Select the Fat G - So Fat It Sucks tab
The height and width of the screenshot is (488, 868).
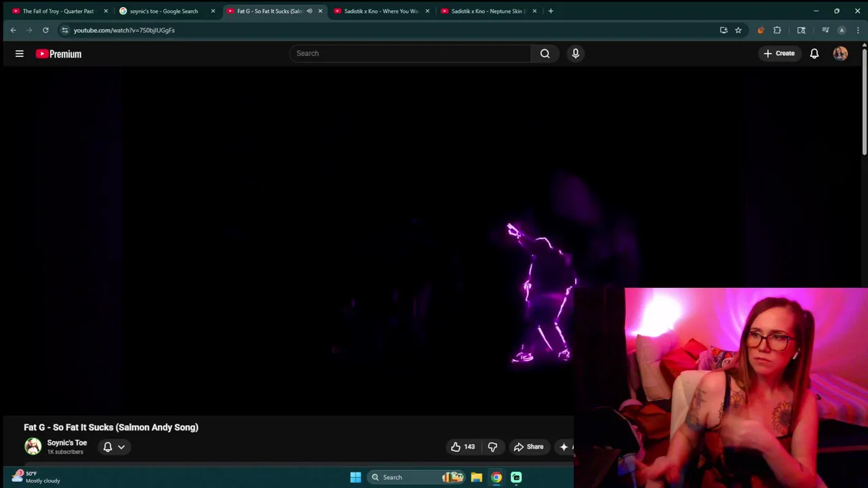(x=269, y=11)
